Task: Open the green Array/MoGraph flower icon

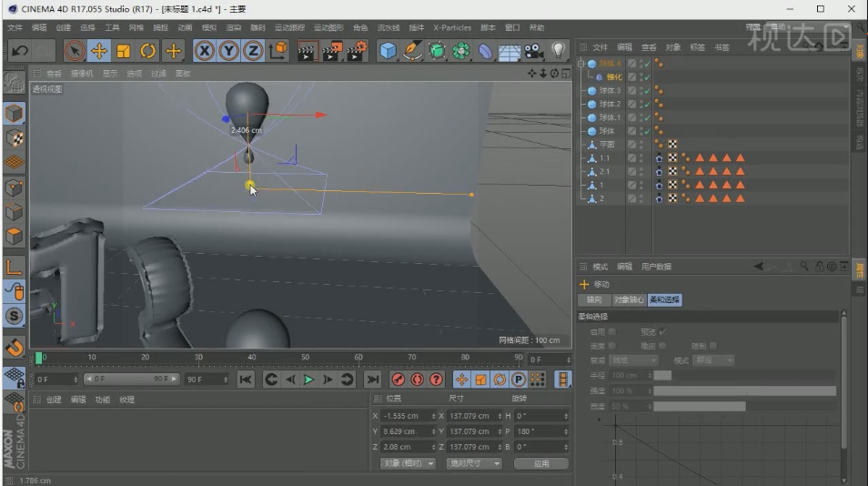Action: (461, 51)
